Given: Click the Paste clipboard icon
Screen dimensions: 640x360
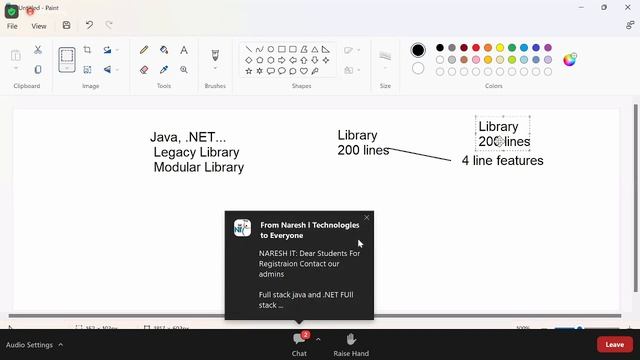Looking at the screenshot, I should 16,55.
